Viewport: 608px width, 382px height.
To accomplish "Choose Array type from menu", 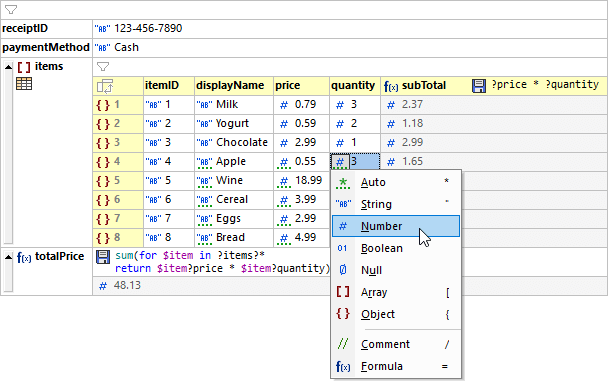I will (396, 292).
